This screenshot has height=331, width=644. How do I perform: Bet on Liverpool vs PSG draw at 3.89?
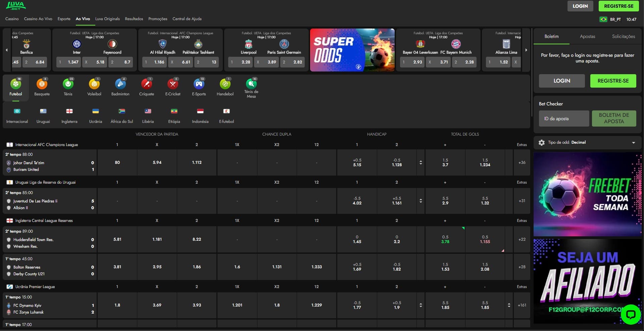267,62
